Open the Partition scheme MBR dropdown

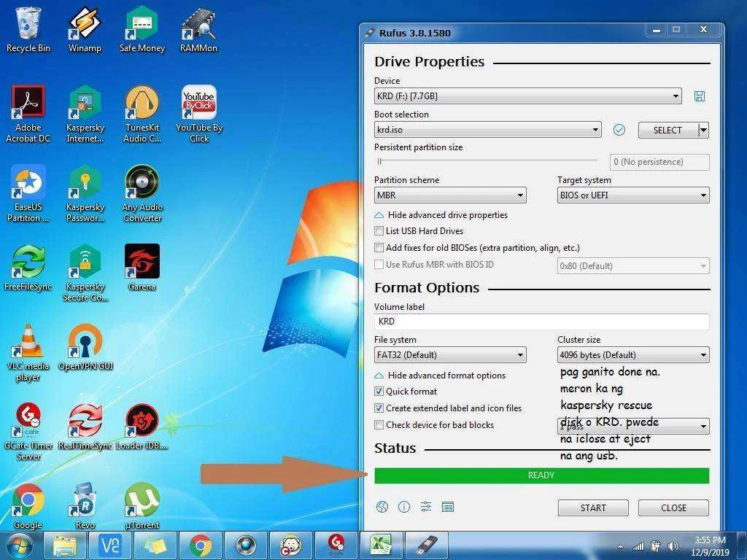point(450,195)
